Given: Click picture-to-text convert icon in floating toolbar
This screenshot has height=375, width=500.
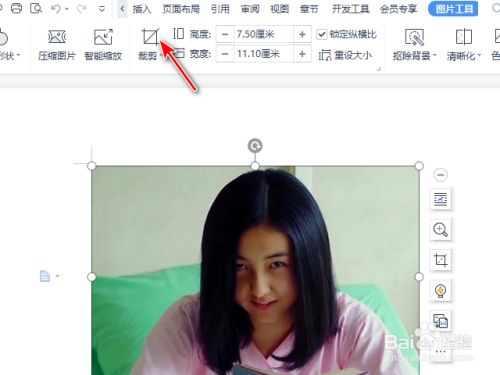Looking at the screenshot, I should (440, 321).
